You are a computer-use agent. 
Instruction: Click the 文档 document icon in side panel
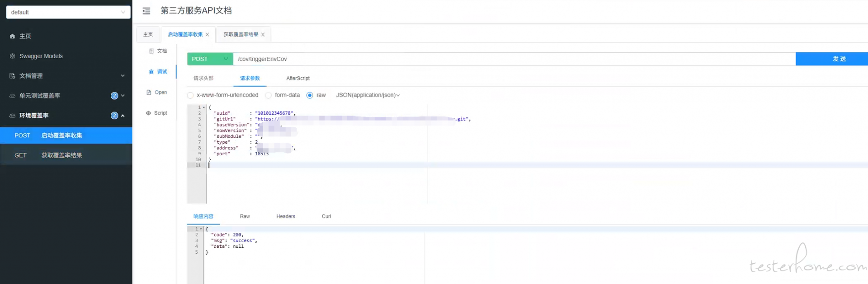[151, 51]
